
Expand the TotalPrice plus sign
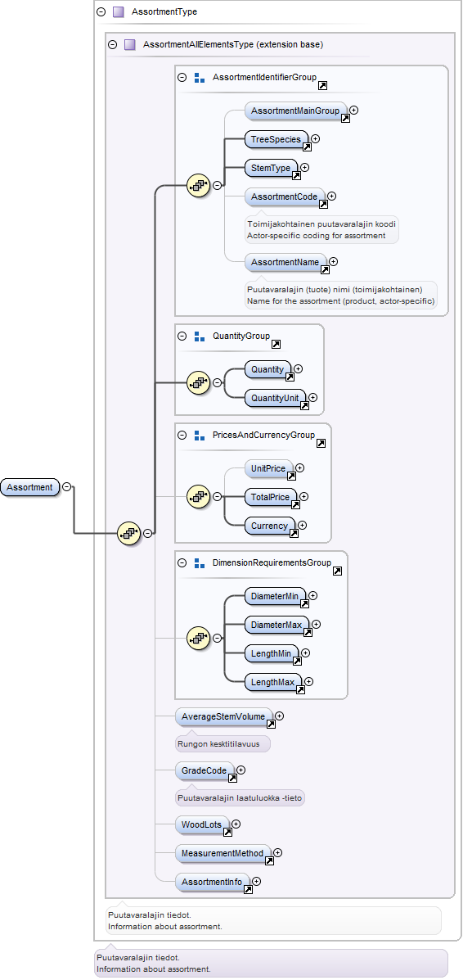click(x=304, y=497)
